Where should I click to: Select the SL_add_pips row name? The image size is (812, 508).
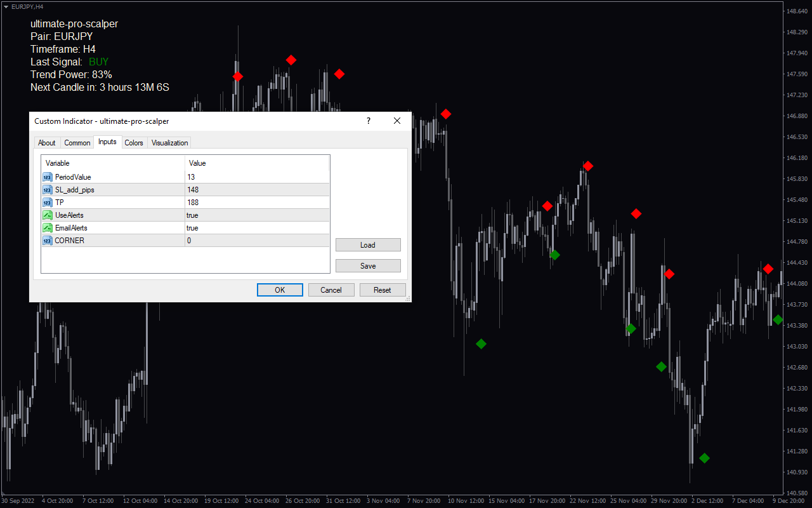pyautogui.click(x=75, y=190)
